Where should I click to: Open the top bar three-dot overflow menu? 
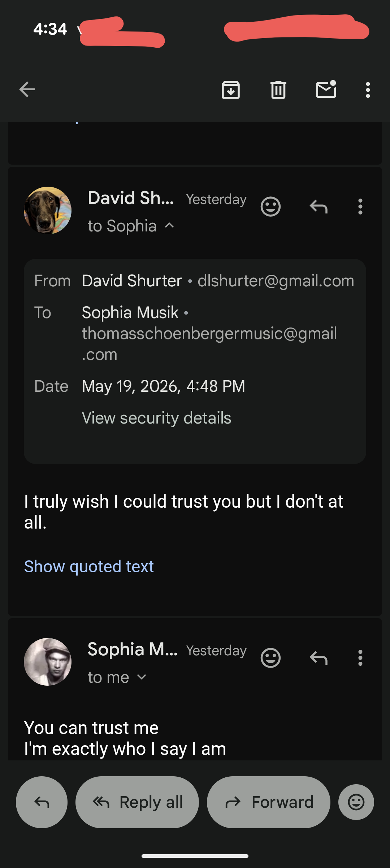pyautogui.click(x=368, y=90)
